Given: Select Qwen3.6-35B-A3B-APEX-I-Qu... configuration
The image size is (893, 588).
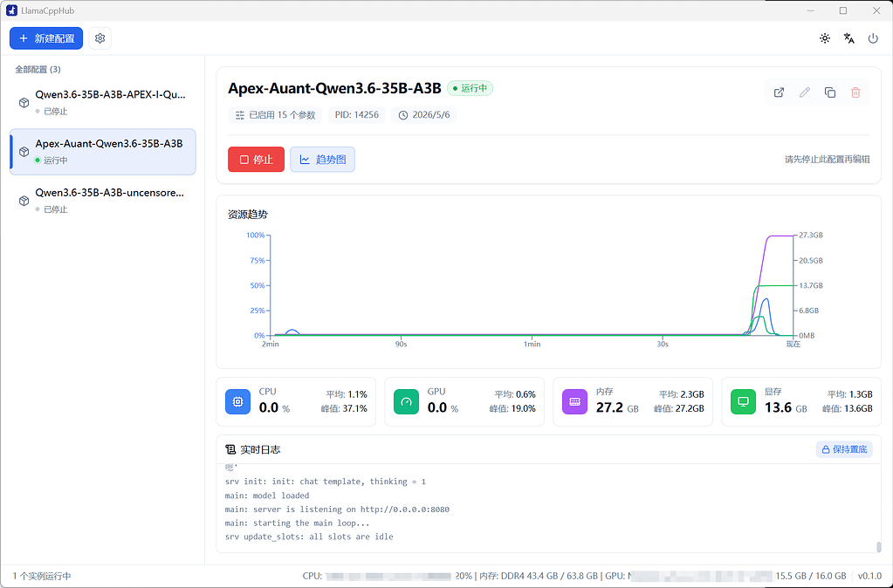Looking at the screenshot, I should coord(103,102).
